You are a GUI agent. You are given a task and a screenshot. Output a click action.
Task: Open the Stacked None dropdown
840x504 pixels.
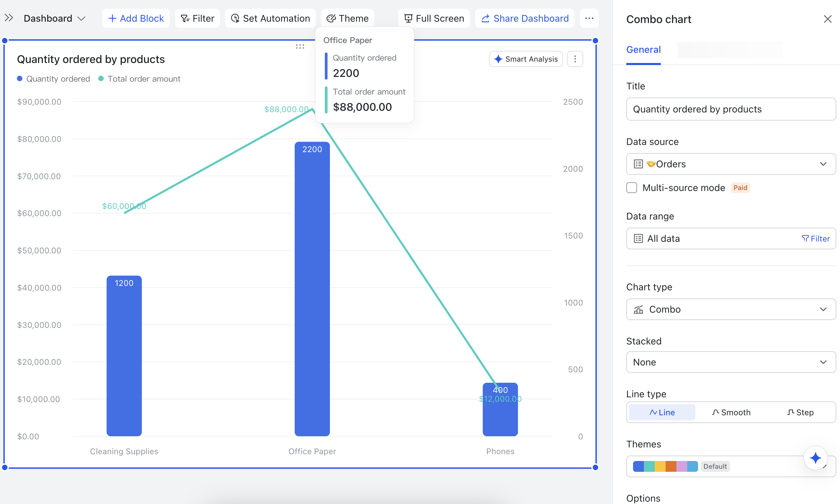coord(731,362)
